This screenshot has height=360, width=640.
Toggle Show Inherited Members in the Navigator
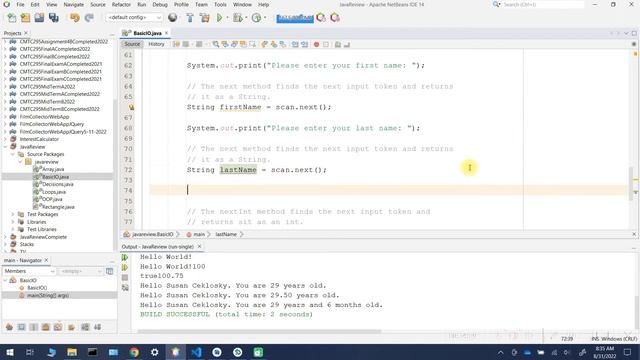pos(9,327)
